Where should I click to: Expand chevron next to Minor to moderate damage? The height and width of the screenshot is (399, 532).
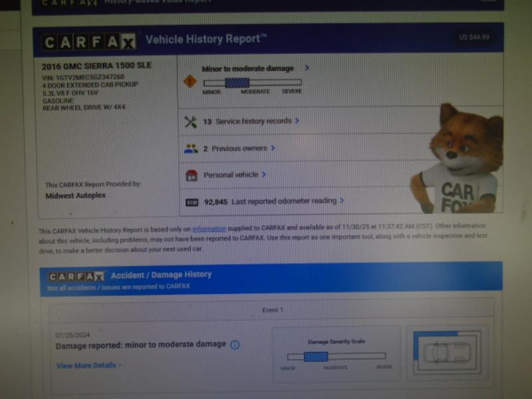coord(307,68)
